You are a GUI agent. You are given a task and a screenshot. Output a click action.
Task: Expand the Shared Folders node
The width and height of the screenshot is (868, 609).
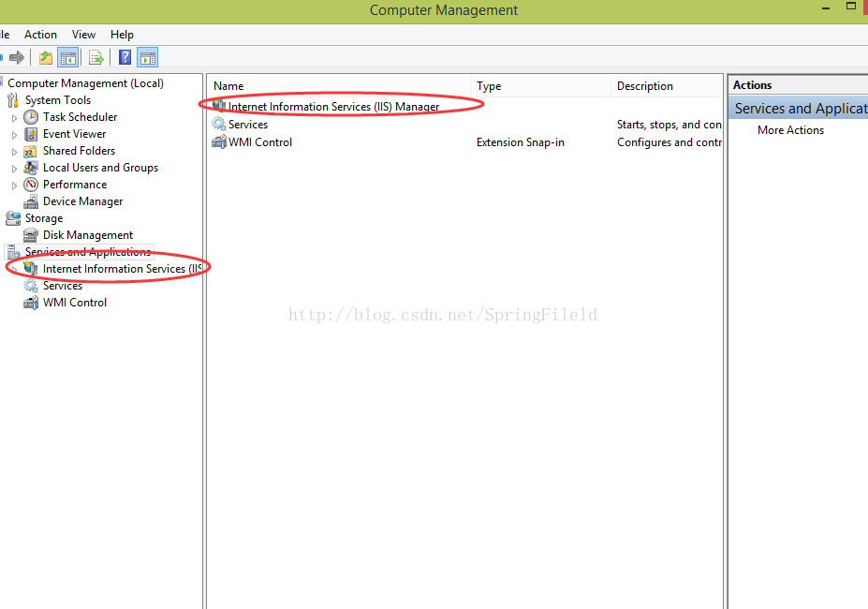click(14, 152)
